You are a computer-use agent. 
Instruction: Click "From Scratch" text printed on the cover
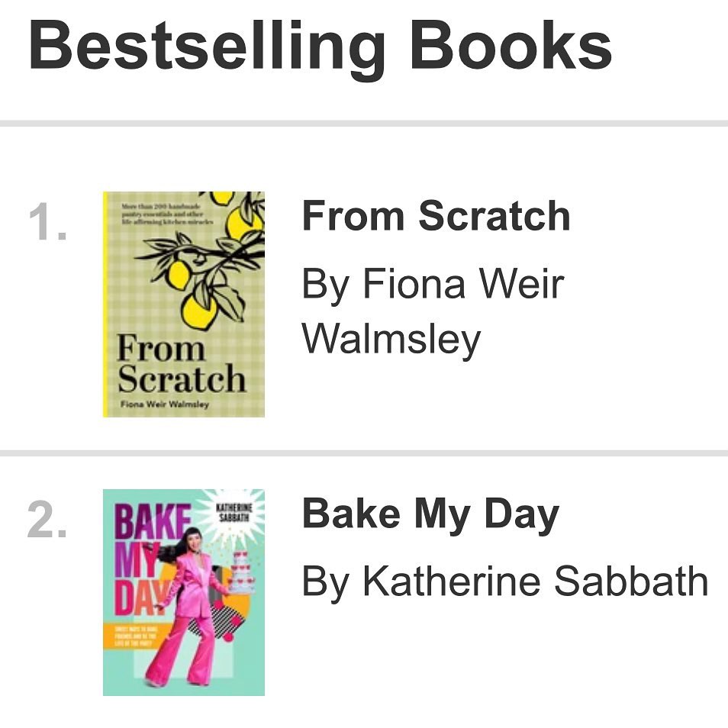(x=180, y=365)
